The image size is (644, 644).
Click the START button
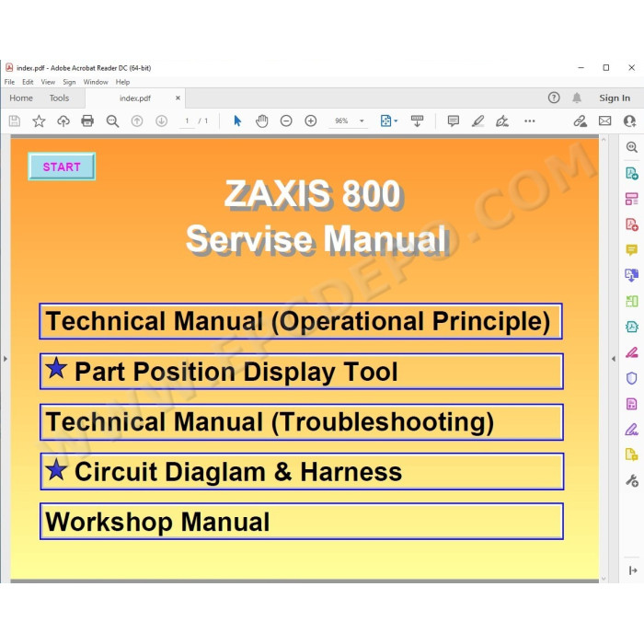click(x=62, y=167)
